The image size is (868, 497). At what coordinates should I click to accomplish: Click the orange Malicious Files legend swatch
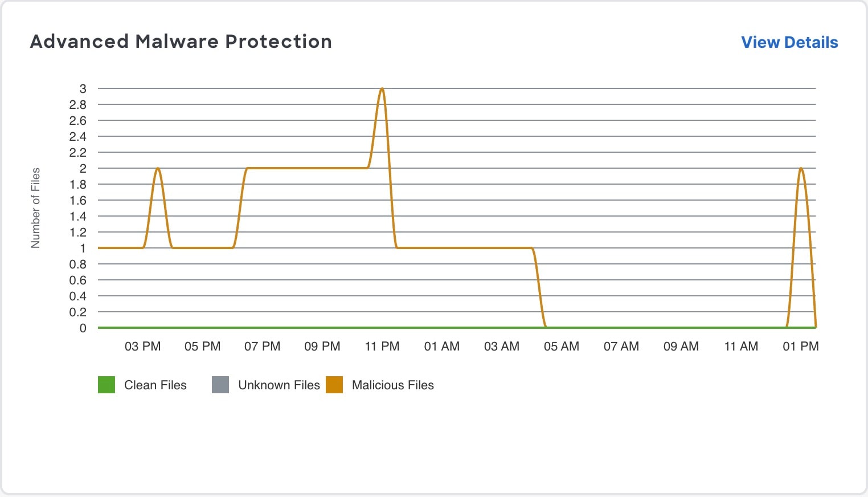click(334, 385)
